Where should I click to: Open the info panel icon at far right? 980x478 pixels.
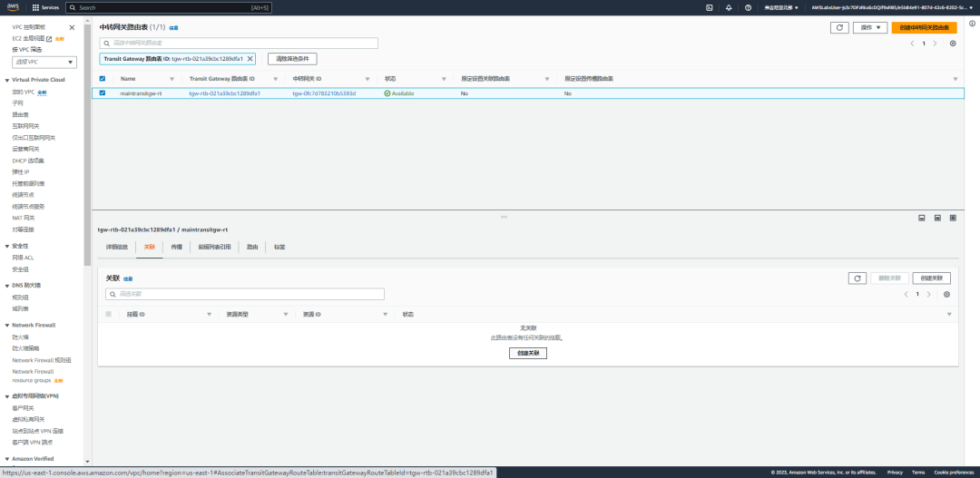(972, 24)
